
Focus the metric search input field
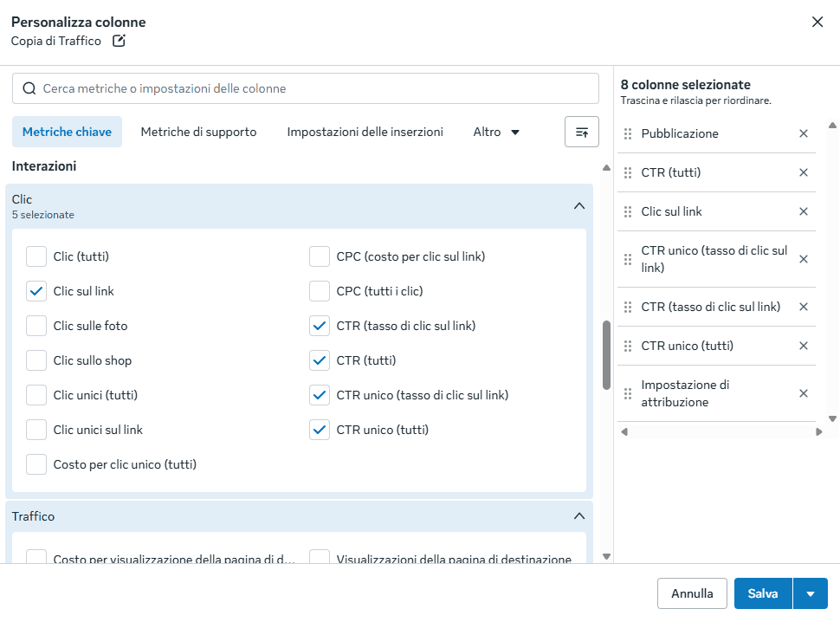[306, 88]
